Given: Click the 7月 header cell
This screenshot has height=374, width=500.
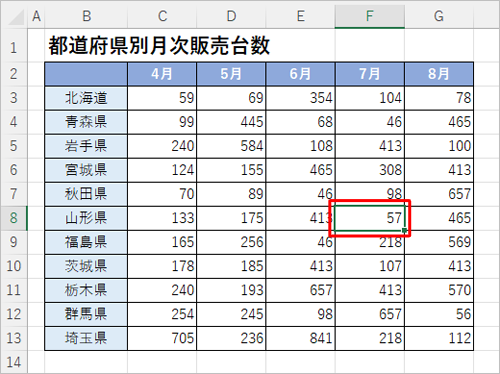Looking at the screenshot, I should (x=370, y=74).
